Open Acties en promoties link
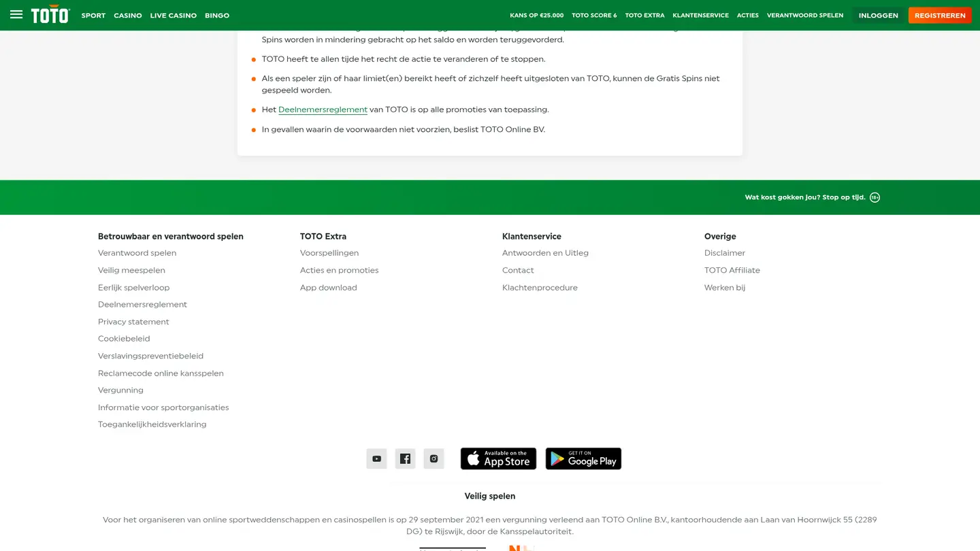Viewport: 980px width, 551px height. pyautogui.click(x=339, y=270)
